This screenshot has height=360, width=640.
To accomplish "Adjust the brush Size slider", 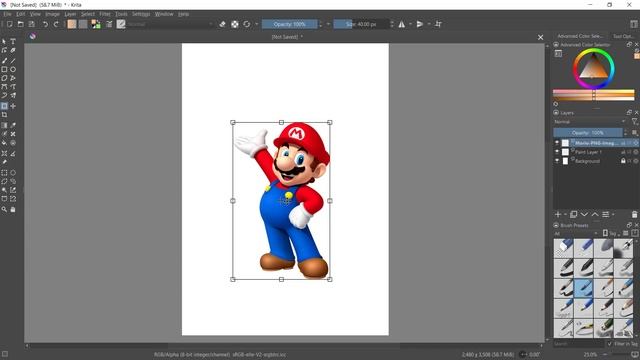I will tap(361, 24).
